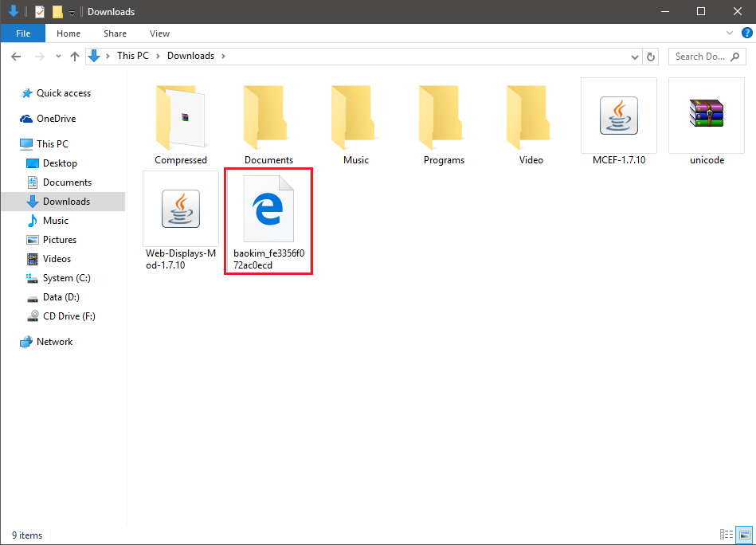Open the Customize Quick Access Toolbar dropdown
Viewport: 756px width, 545px height.
(72, 13)
